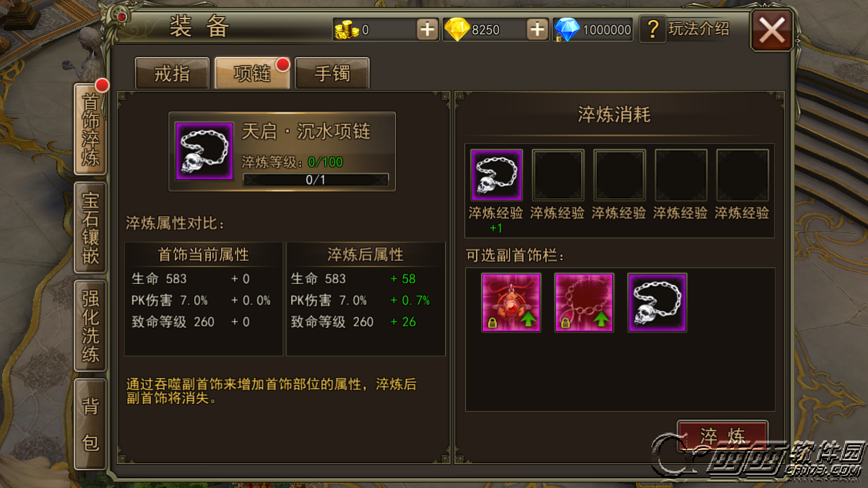Screen dimensions: 868x488
Task: Add gold coins with plus button
Action: [x=427, y=29]
